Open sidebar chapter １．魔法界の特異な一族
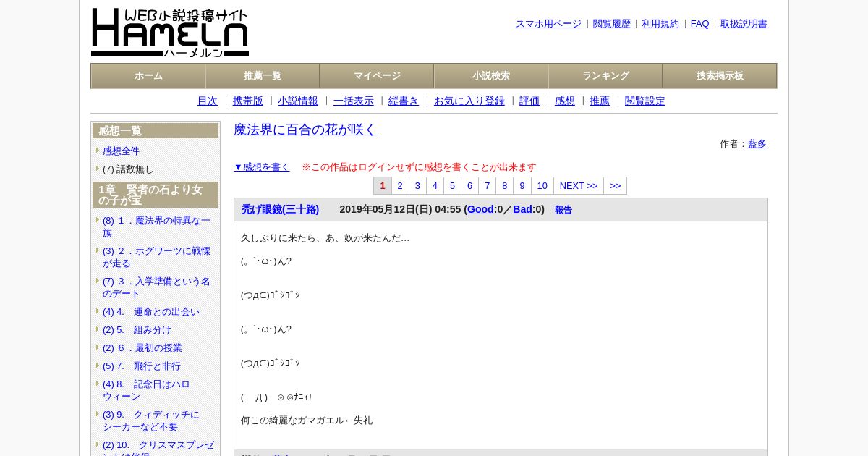This screenshot has width=868, height=456. 156,227
